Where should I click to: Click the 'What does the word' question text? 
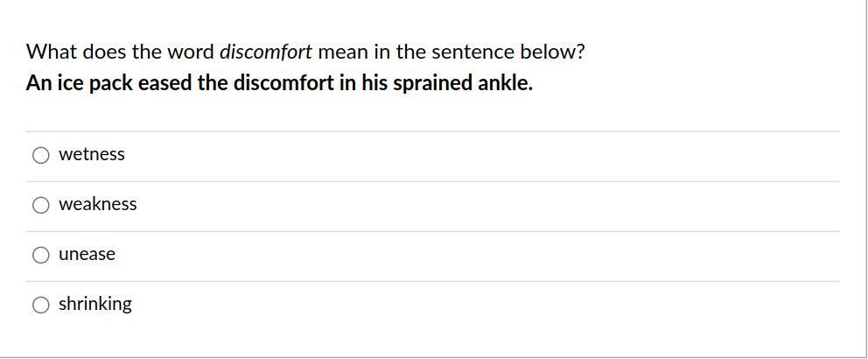pos(120,52)
